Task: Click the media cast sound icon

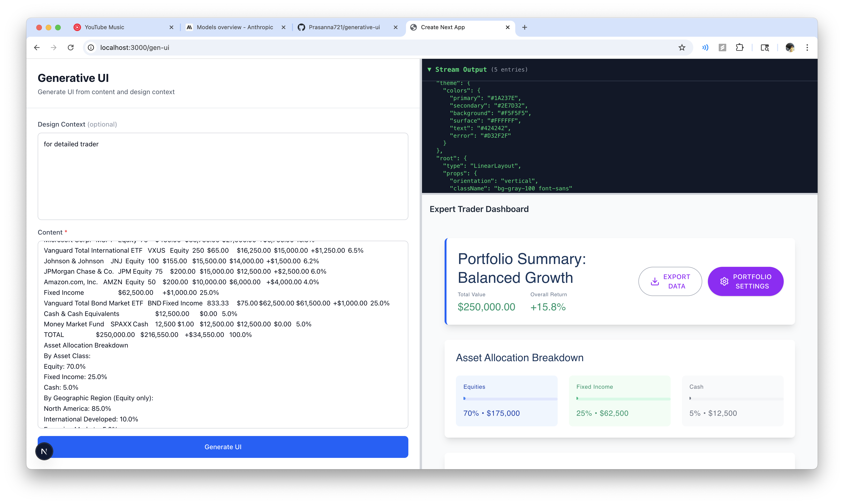Action: (x=705, y=48)
